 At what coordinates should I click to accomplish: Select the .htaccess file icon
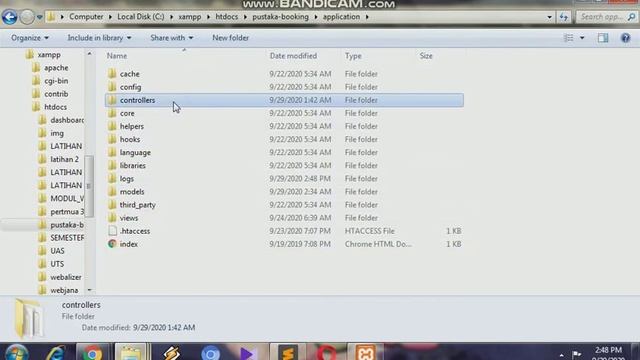(x=112, y=231)
